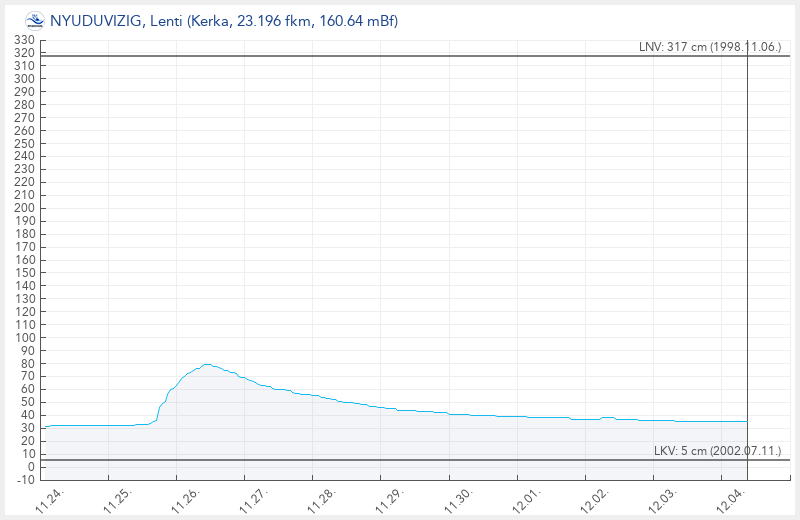Click the peak of the blue water level curve
The height and width of the screenshot is (520, 800).
click(207, 365)
